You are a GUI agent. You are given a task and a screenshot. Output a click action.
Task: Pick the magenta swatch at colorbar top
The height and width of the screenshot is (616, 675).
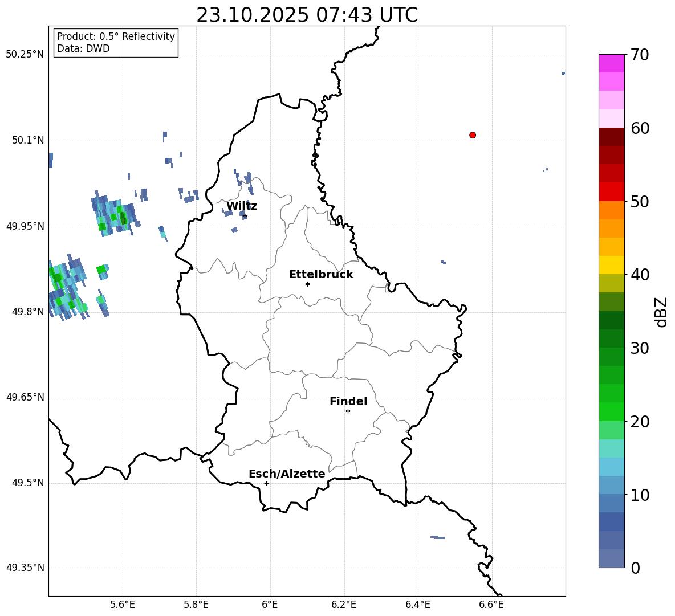[612, 63]
